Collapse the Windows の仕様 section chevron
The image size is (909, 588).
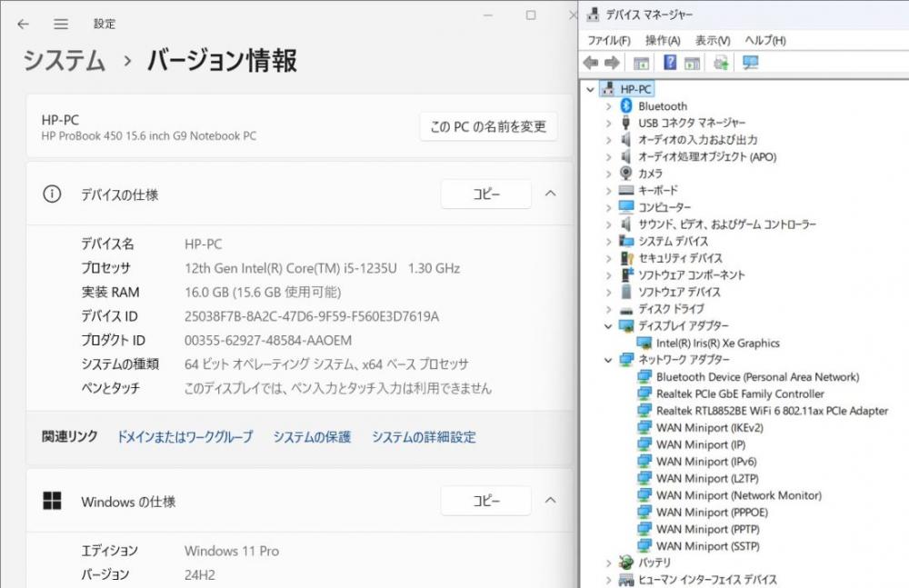[x=551, y=501]
